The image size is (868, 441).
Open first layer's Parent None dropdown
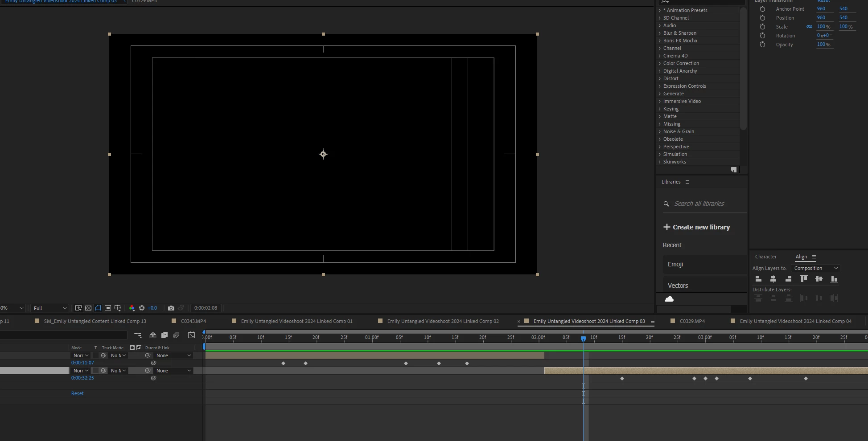(x=173, y=355)
